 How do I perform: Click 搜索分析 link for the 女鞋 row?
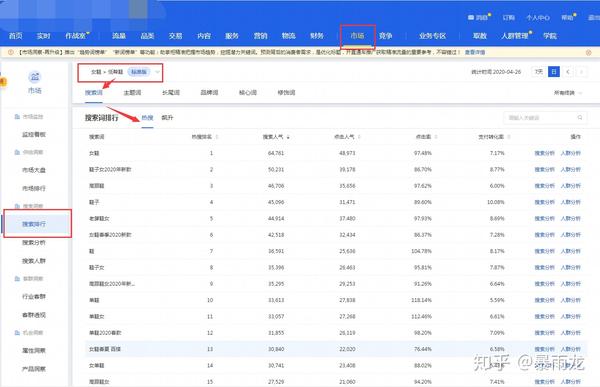(x=544, y=153)
